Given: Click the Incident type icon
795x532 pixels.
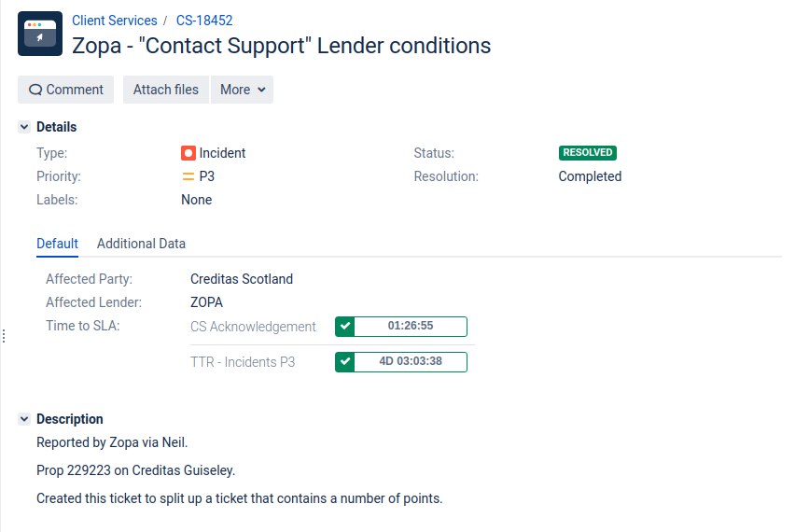Looking at the screenshot, I should point(188,153).
